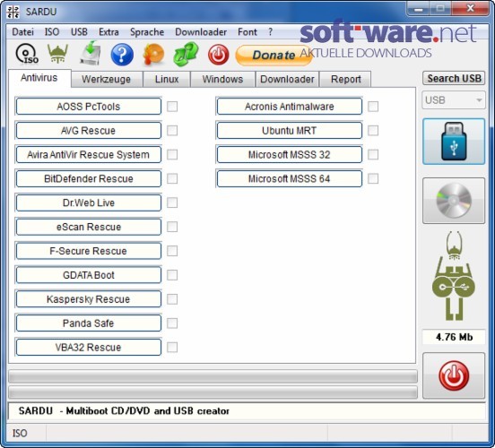The height and width of the screenshot is (448, 495).
Task: Click the orange burning disc icon
Action: pos(153,55)
